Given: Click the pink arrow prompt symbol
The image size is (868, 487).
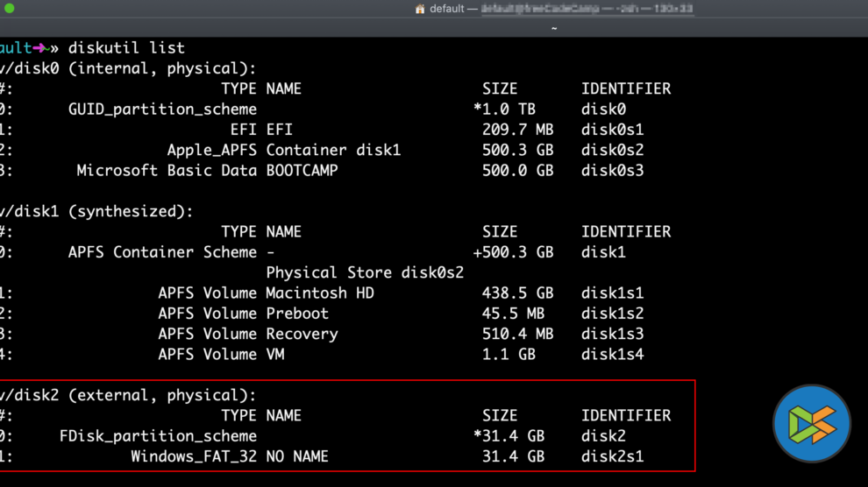Looking at the screenshot, I should (x=39, y=47).
